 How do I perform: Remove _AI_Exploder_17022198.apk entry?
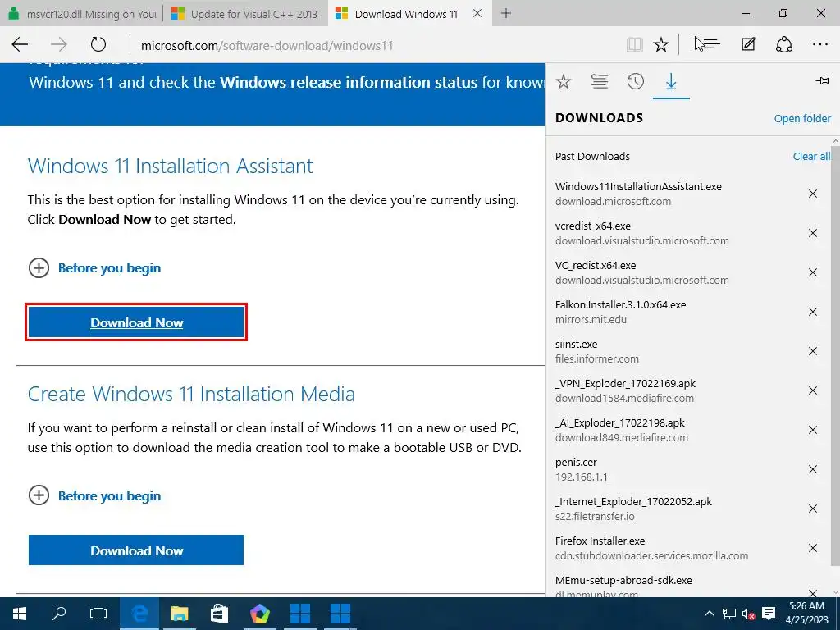coord(813,430)
